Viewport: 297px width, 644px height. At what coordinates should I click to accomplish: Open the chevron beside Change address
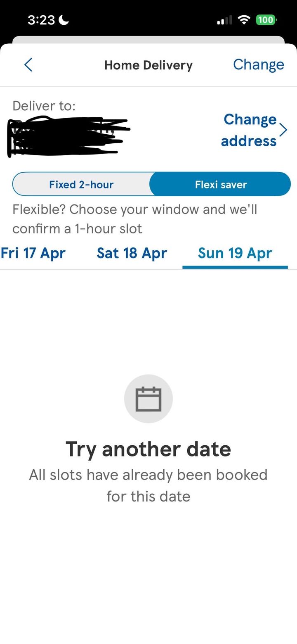pyautogui.click(x=283, y=130)
